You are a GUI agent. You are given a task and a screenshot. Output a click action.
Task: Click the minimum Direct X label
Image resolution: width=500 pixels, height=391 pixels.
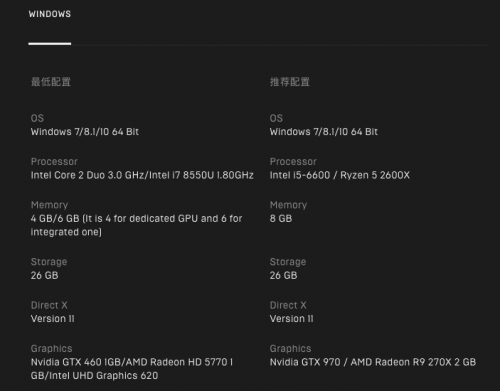pos(49,305)
